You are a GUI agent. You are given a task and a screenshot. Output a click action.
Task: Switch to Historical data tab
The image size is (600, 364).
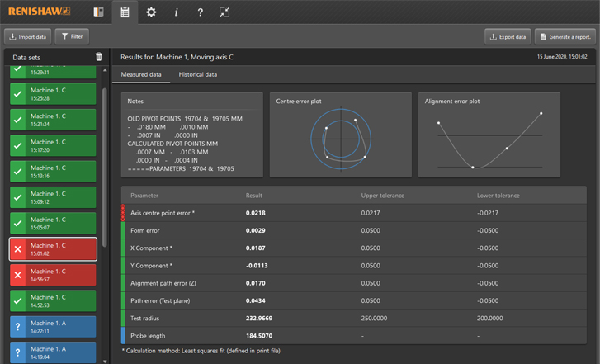(x=198, y=74)
